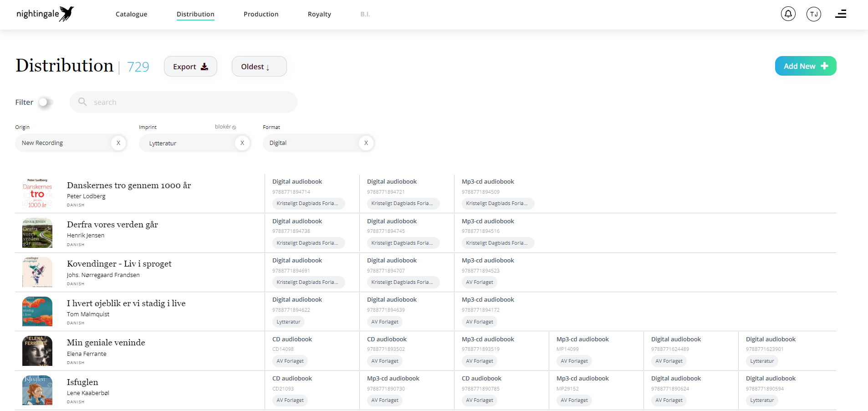Open the Distribution tab
The width and height of the screenshot is (868, 411).
(x=195, y=14)
